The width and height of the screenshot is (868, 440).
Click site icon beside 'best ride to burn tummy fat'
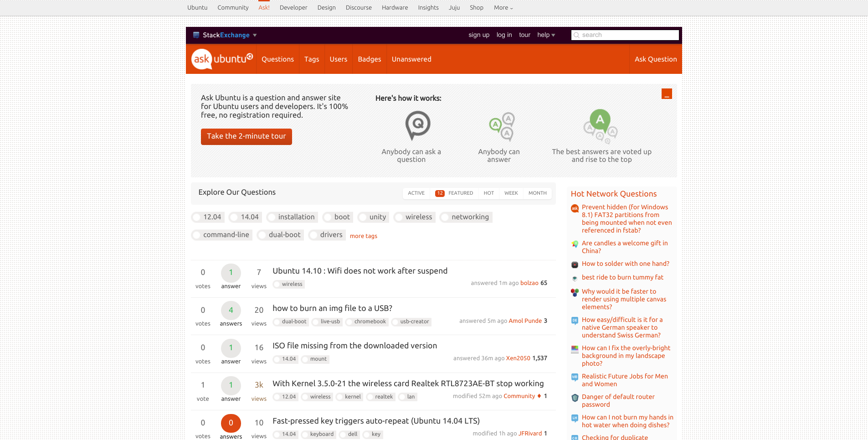click(575, 278)
